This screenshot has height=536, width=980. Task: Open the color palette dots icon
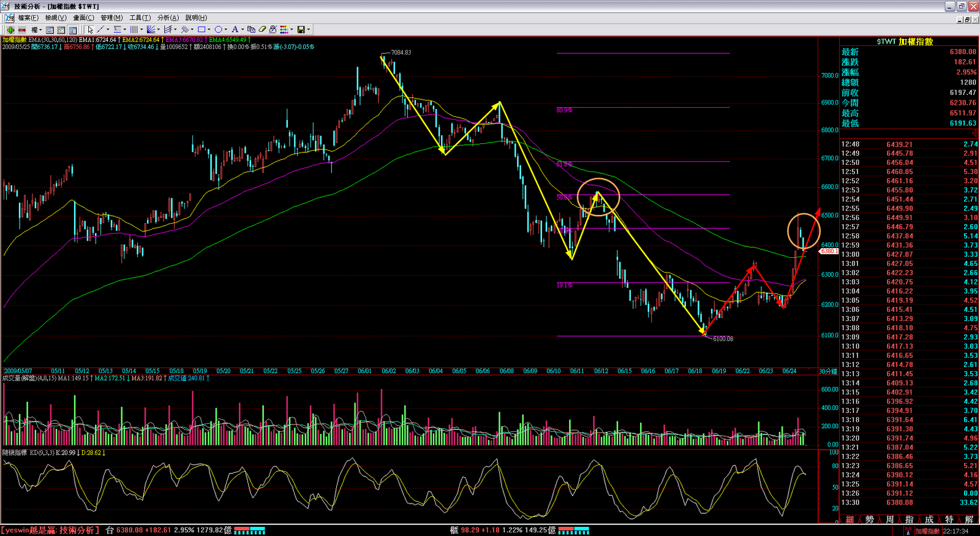pyautogui.click(x=284, y=29)
